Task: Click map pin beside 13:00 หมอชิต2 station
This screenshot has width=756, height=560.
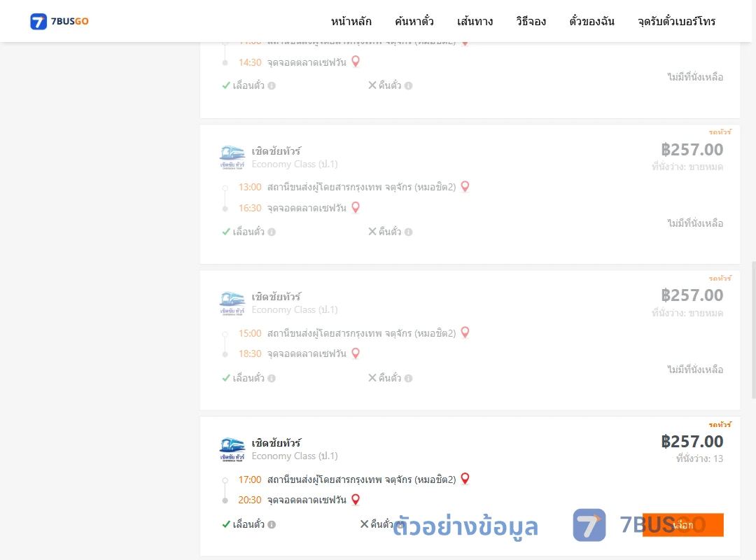Action: (465, 186)
